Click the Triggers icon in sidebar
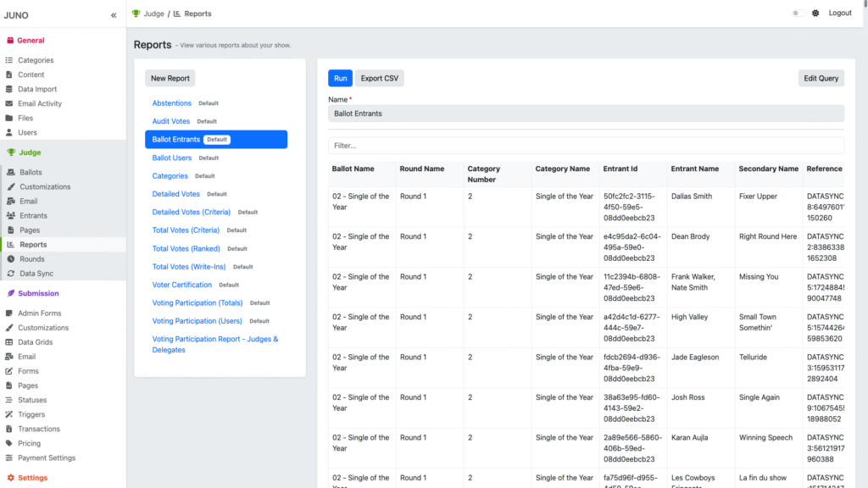This screenshot has height=488, width=868. tap(9, 414)
